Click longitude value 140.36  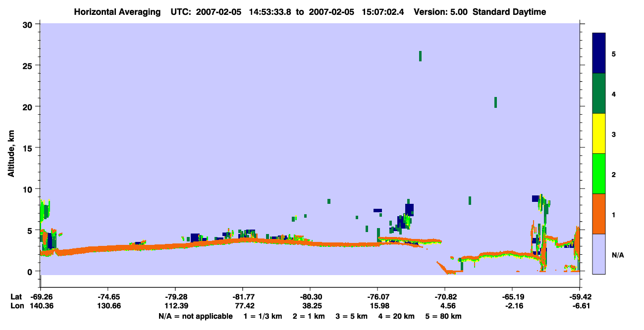(x=41, y=306)
